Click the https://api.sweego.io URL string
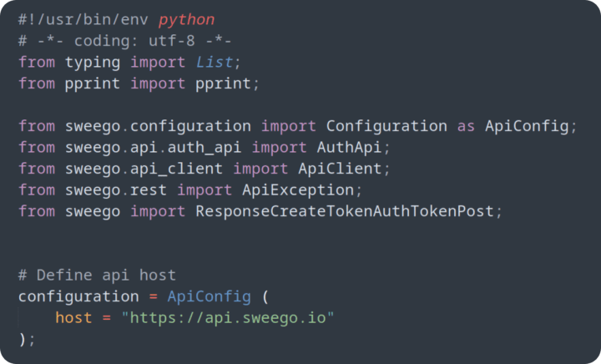The image size is (601, 364). (x=229, y=317)
